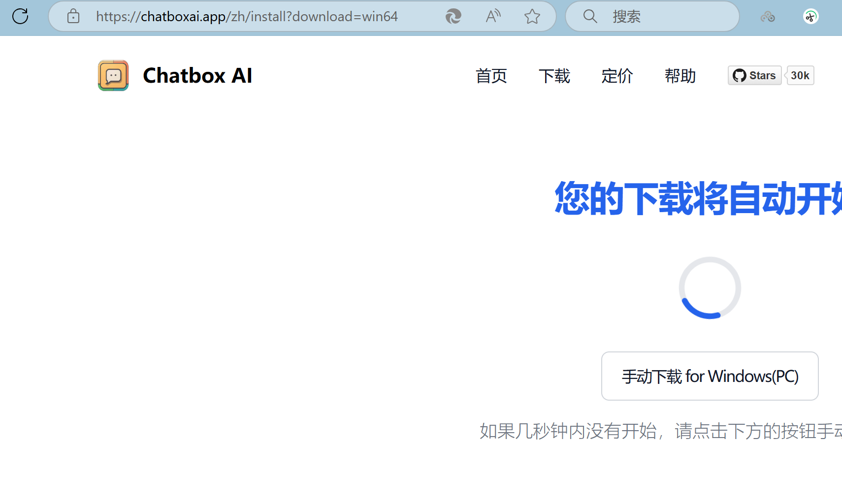842x504 pixels.
Task: Click the GitHub Stars button
Action: [x=754, y=75]
